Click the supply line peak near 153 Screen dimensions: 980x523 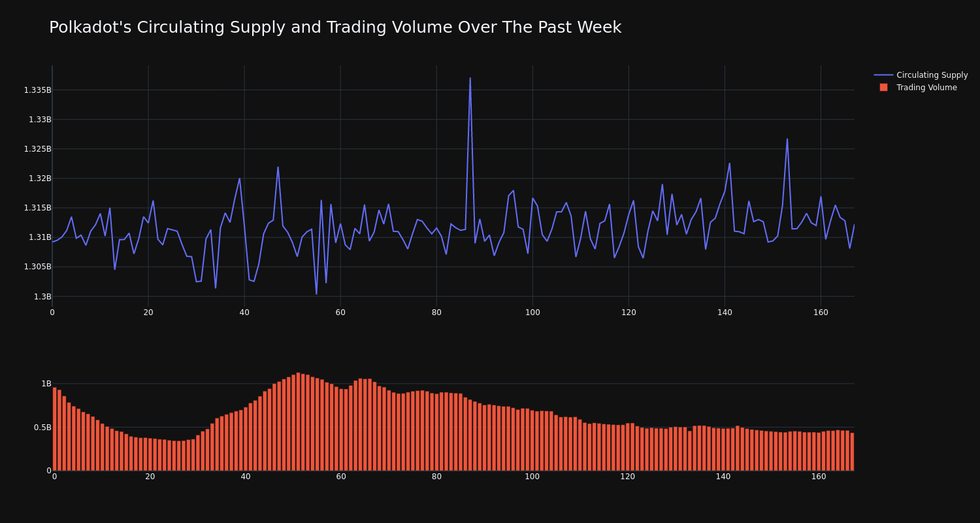point(787,139)
